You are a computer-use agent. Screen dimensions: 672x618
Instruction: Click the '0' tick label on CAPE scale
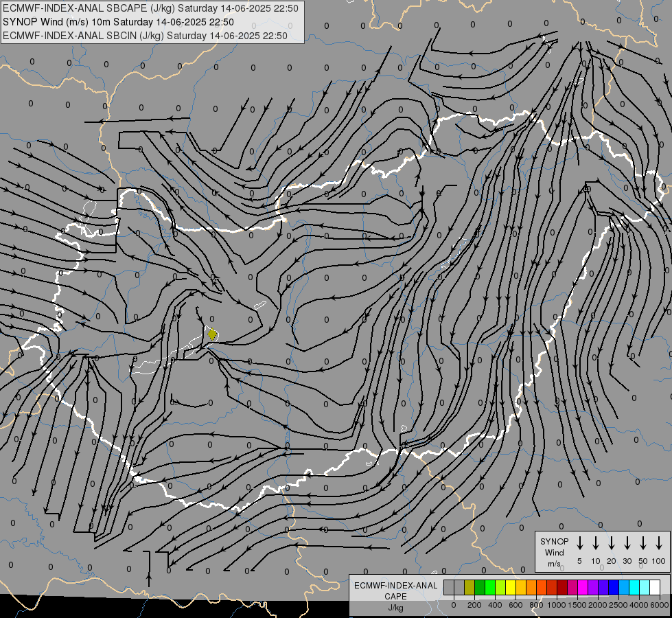pos(454,605)
